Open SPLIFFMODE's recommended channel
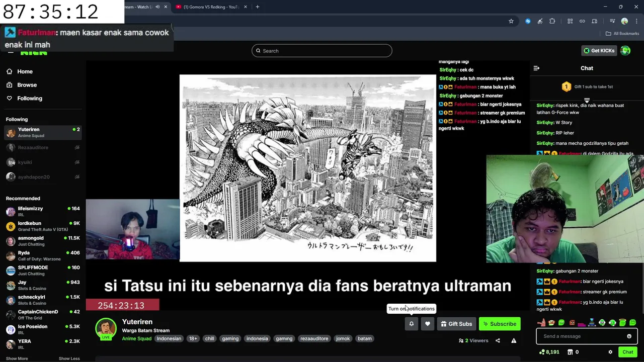644x362 pixels. [x=43, y=270]
